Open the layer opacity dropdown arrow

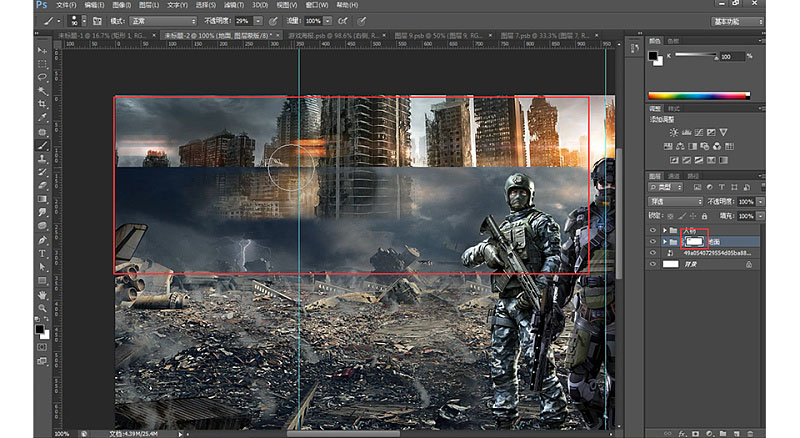pos(760,202)
